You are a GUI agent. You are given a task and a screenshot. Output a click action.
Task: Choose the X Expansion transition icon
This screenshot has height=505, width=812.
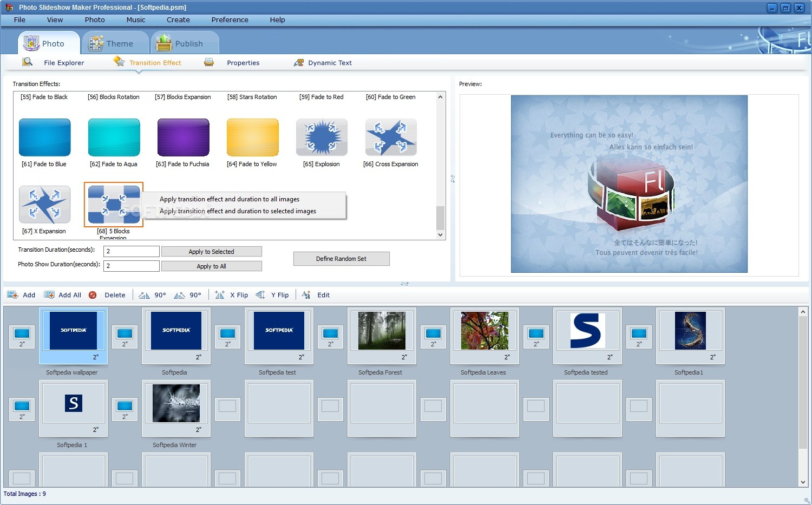(45, 205)
